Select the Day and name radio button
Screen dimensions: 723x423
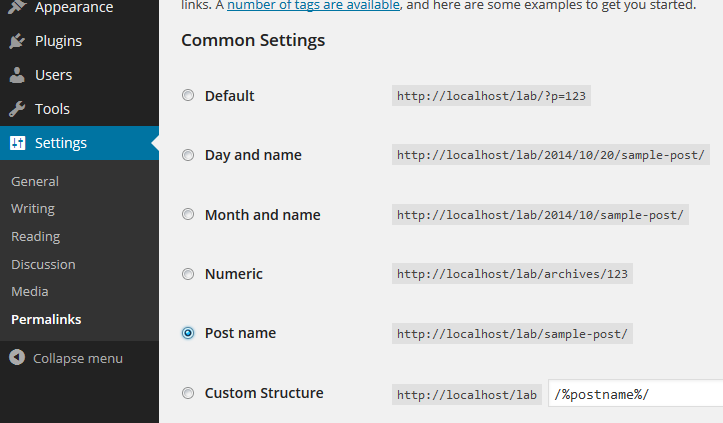click(x=188, y=155)
